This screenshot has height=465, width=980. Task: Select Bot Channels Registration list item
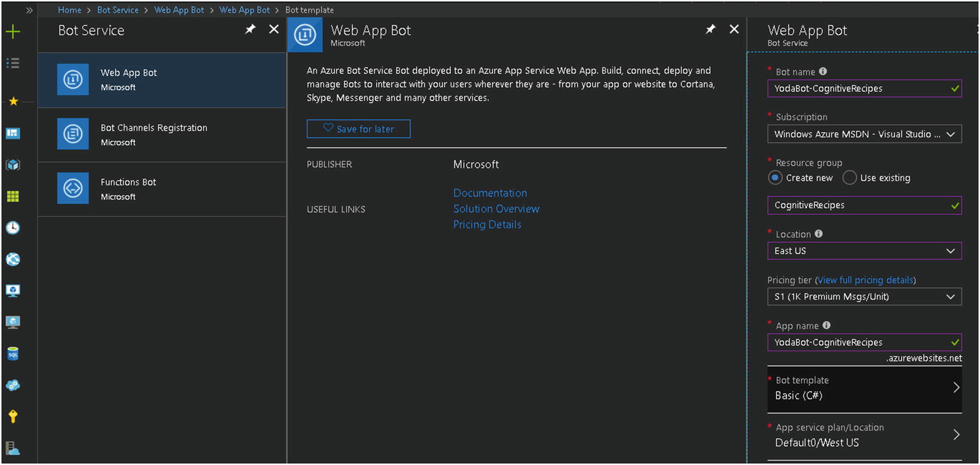click(x=162, y=135)
